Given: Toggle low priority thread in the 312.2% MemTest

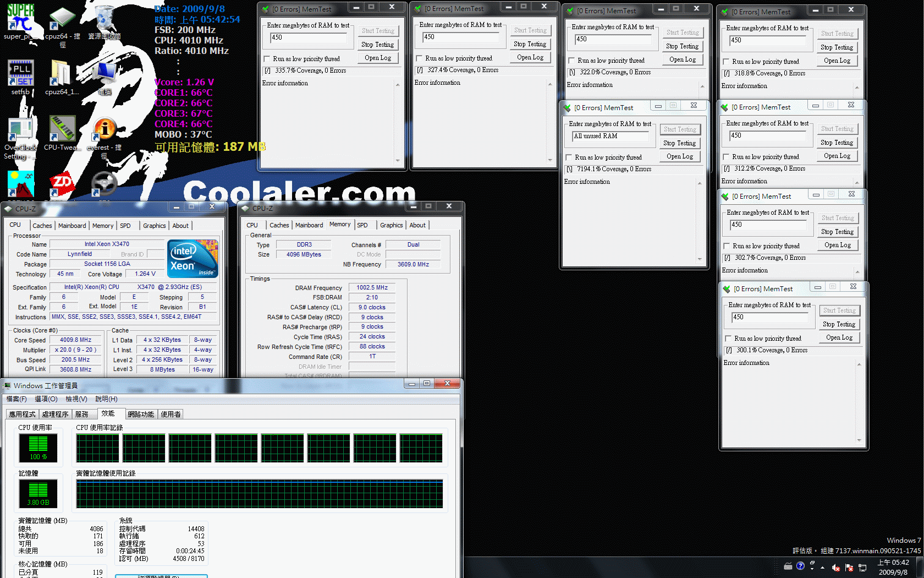Looking at the screenshot, I should [x=727, y=157].
